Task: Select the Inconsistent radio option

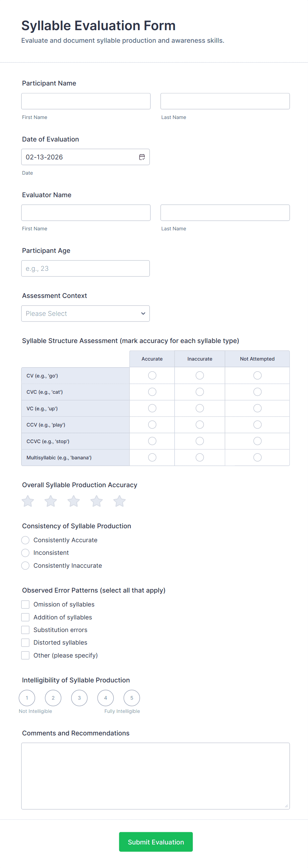Action: [x=25, y=552]
